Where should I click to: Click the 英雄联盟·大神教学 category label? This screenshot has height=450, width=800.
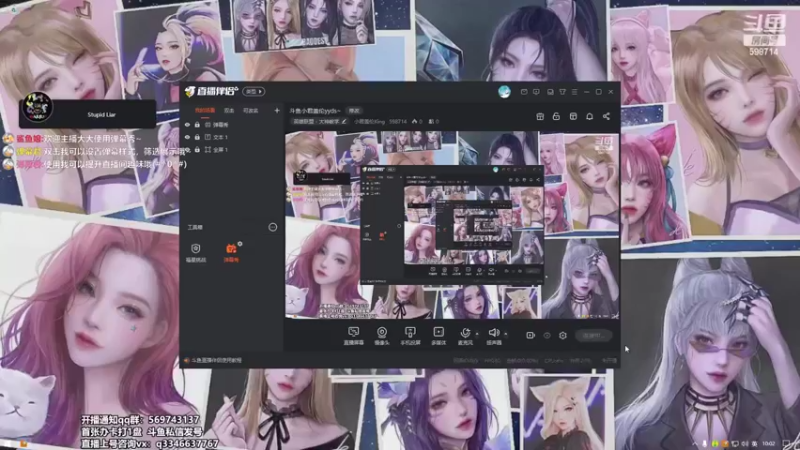click(x=316, y=122)
